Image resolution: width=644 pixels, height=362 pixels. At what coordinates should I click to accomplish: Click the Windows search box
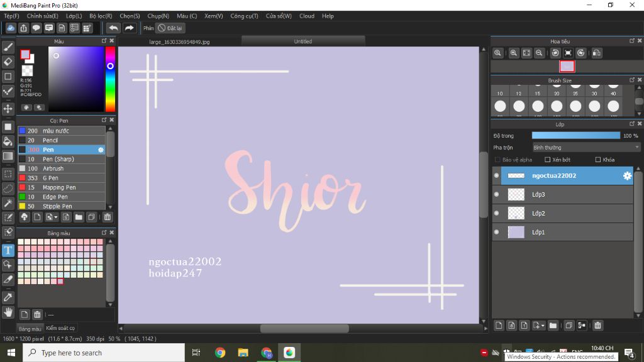[104, 353]
